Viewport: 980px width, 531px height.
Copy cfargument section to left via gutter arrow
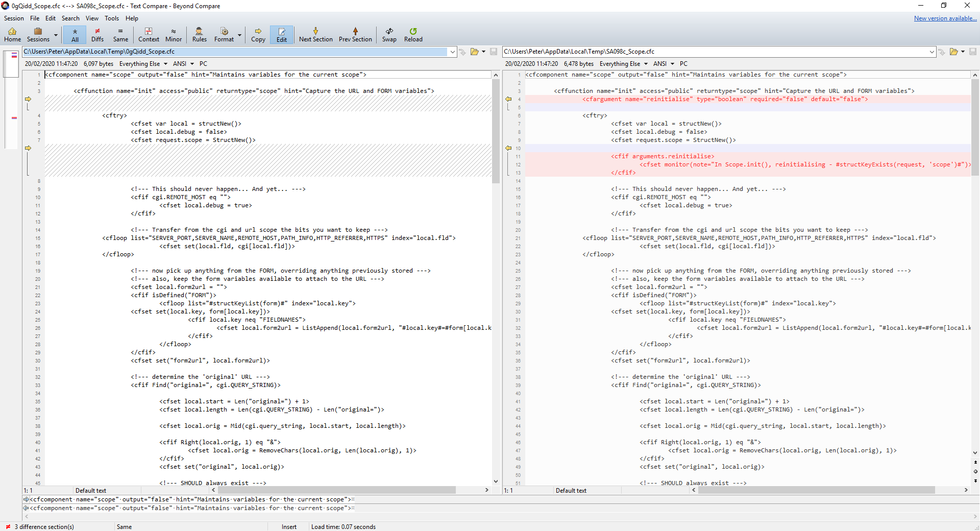coord(508,99)
